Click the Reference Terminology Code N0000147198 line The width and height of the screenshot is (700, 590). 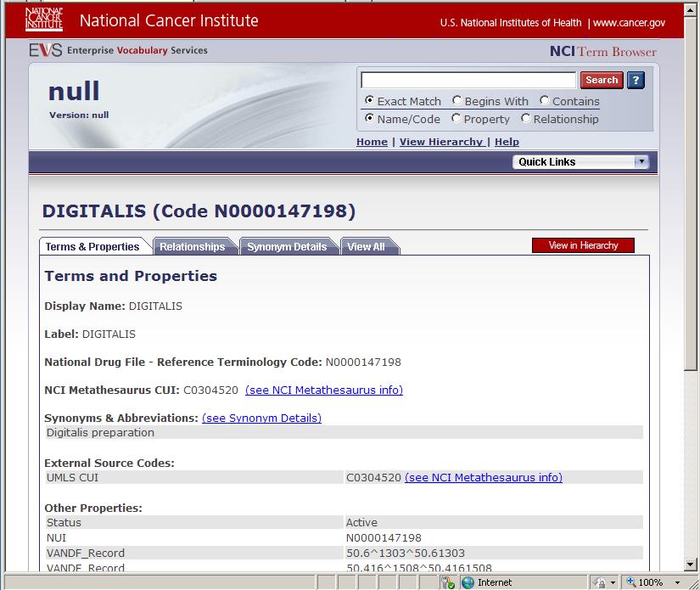point(223,362)
